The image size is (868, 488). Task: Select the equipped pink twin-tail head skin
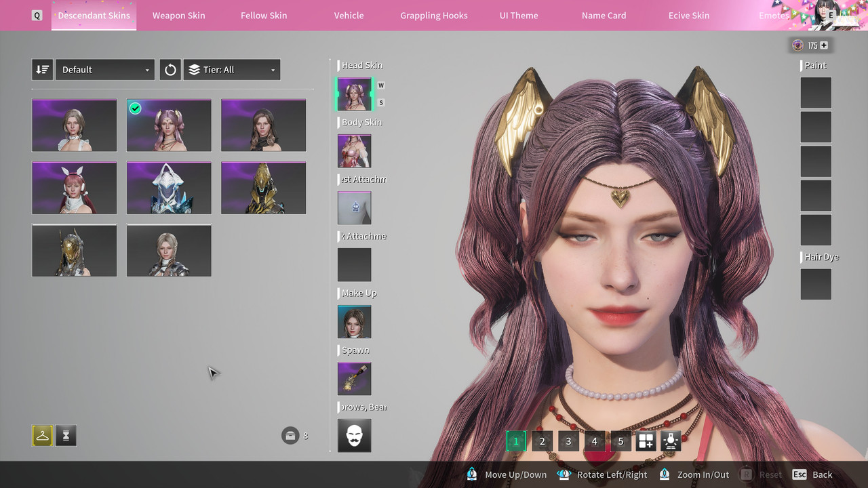pos(169,125)
